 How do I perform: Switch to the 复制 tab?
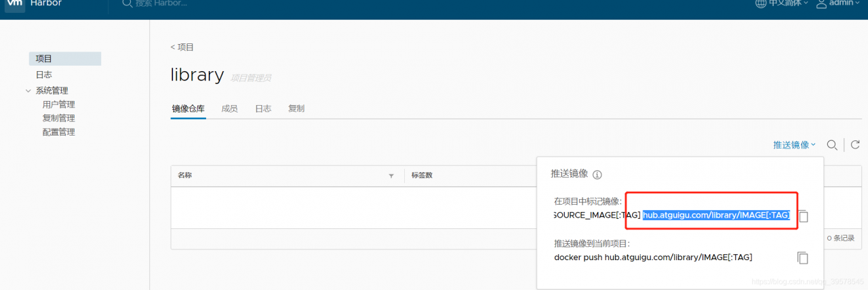tap(296, 108)
